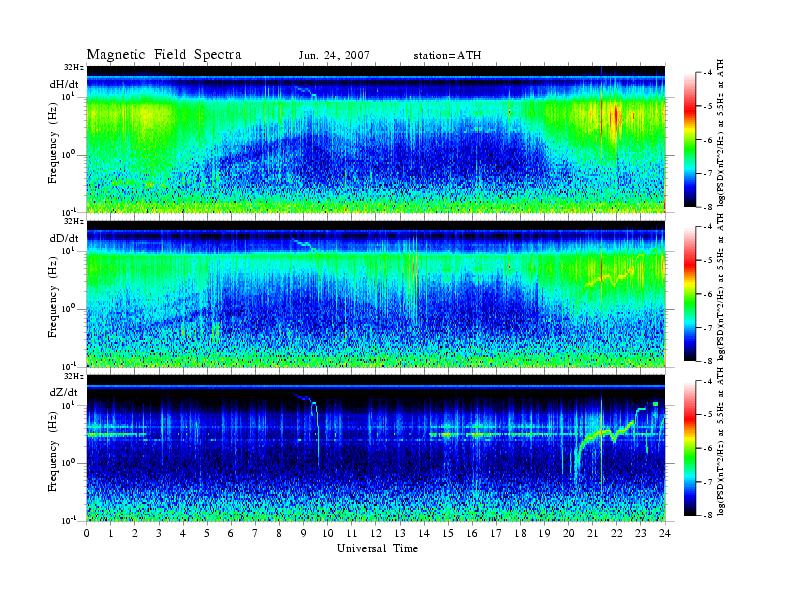Click the top panel color scale bar
This screenshot has width=792, height=612.
pos(690,140)
